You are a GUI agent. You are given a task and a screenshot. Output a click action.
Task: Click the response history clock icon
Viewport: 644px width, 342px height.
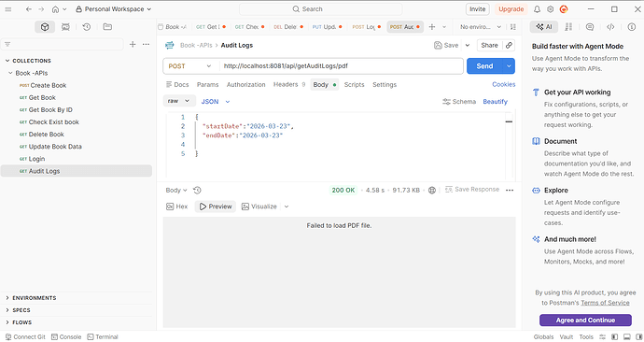pos(197,190)
